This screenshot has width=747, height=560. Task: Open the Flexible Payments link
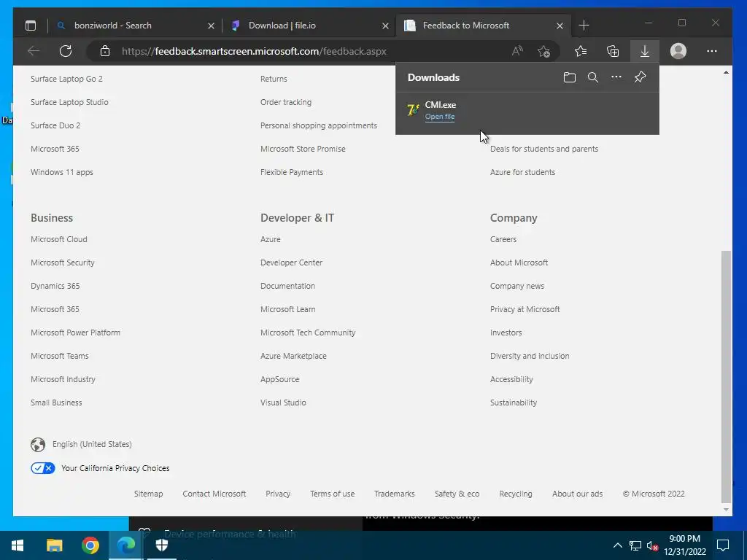tap(292, 172)
